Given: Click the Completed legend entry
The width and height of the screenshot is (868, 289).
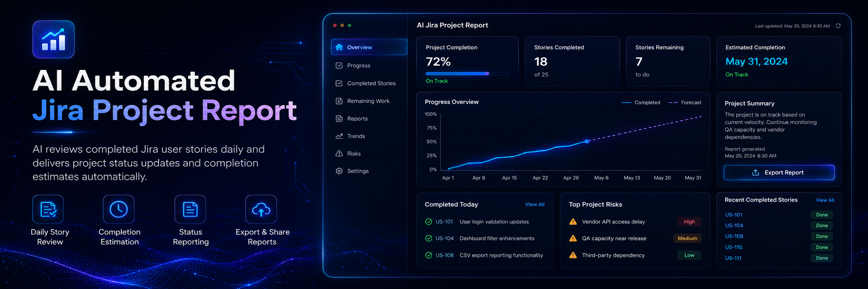Looking at the screenshot, I should click(641, 103).
